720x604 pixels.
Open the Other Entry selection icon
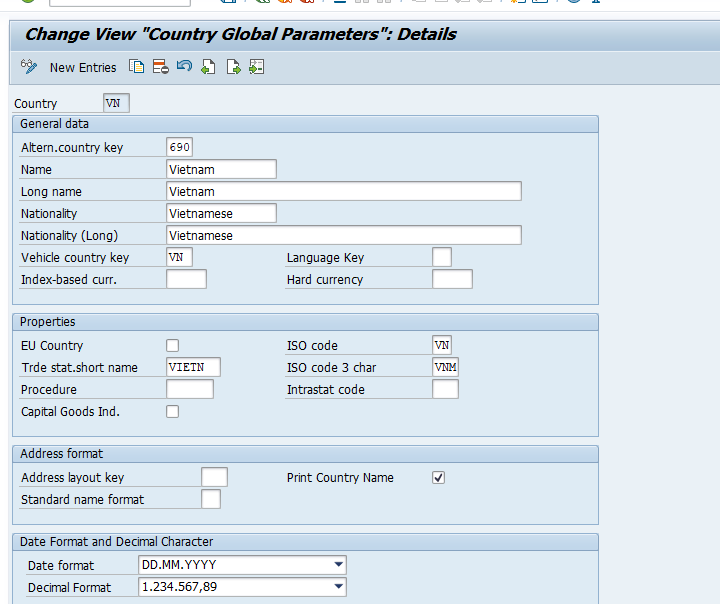tap(256, 67)
